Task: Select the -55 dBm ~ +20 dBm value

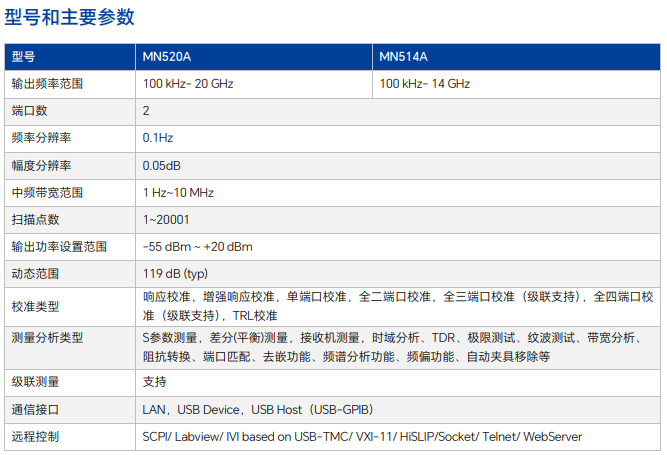Action: 198,246
